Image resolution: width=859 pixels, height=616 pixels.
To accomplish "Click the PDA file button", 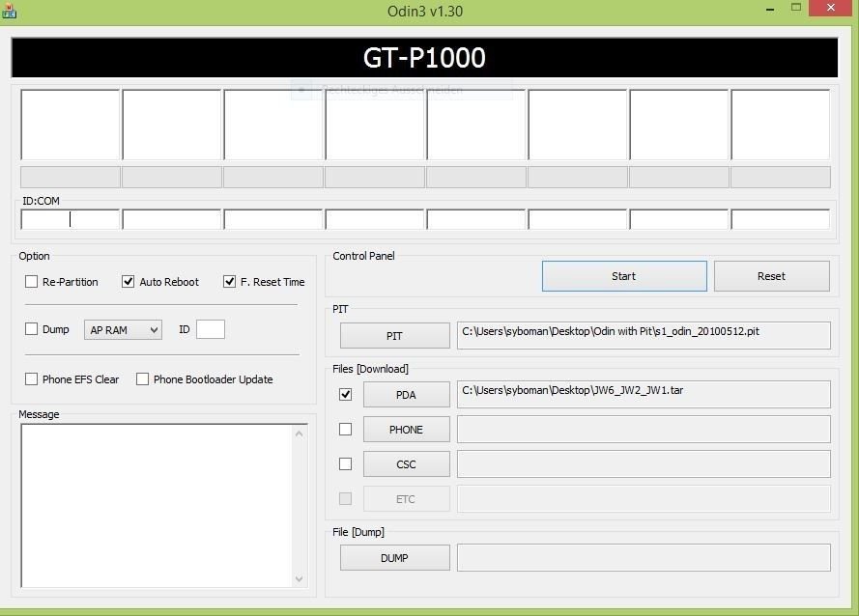I will (x=406, y=395).
